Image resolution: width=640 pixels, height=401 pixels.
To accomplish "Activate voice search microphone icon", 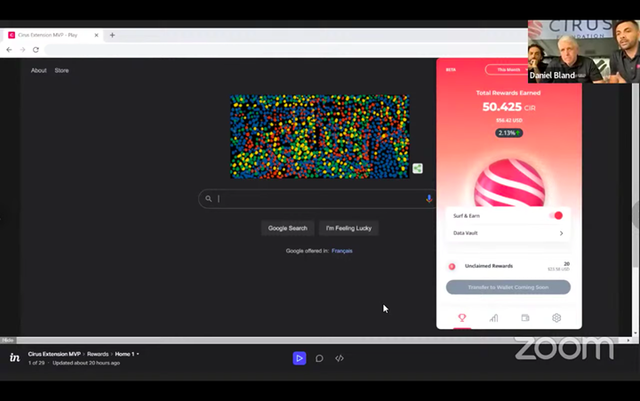I will point(429,198).
